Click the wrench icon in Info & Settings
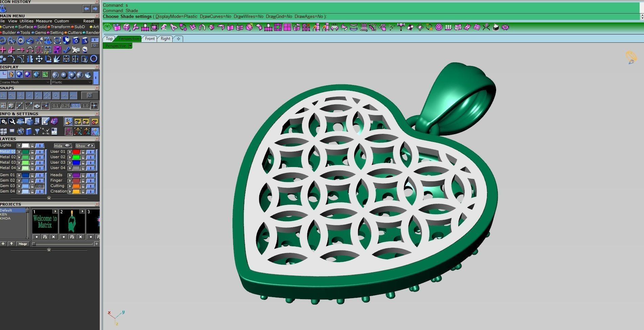The height and width of the screenshot is (330, 644). coord(12,121)
